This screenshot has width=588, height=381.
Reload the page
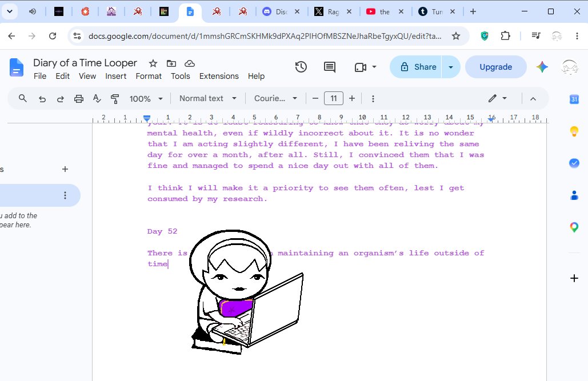(x=53, y=36)
